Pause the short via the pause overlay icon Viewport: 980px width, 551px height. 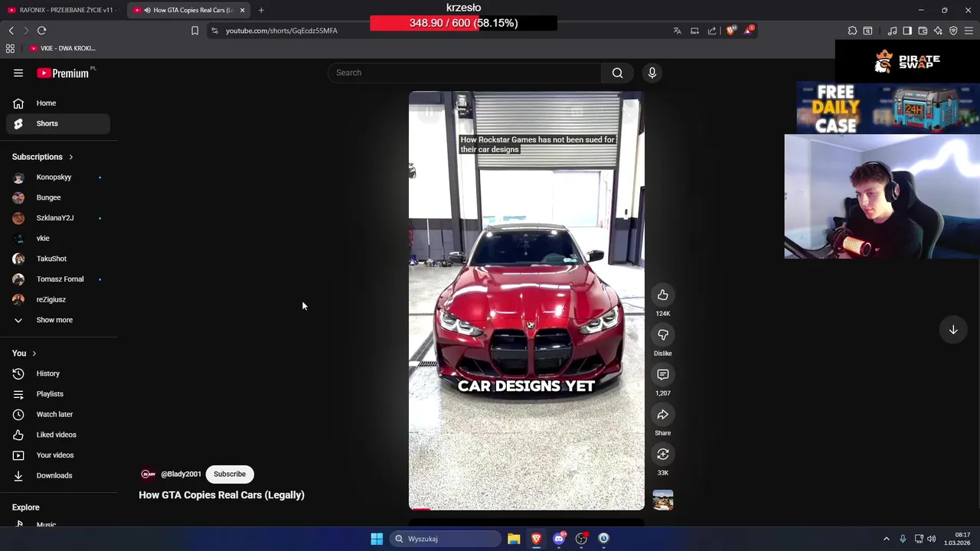[430, 112]
